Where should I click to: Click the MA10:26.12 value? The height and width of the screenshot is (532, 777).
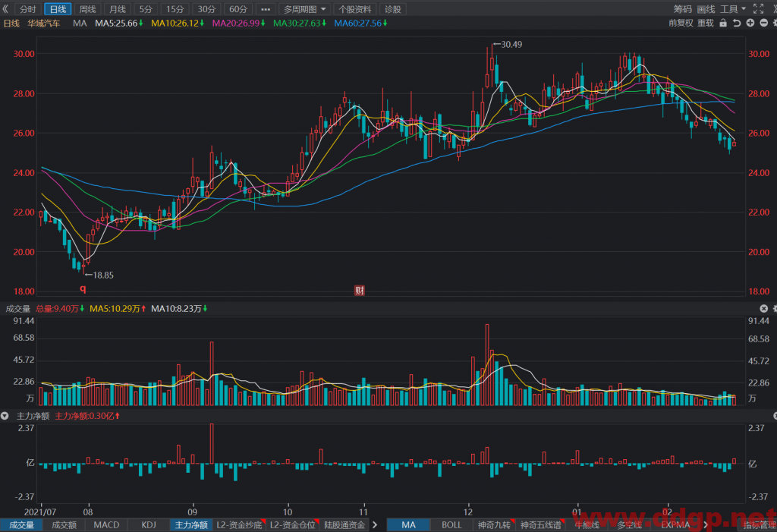click(x=178, y=24)
